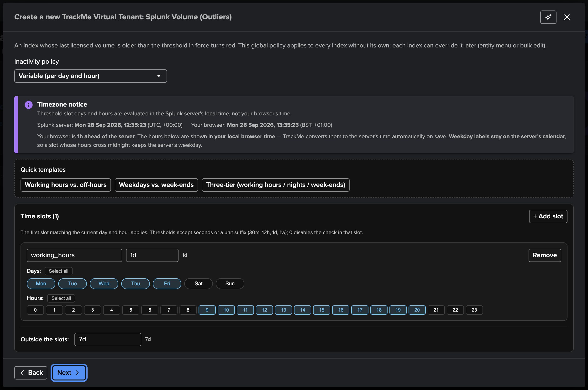Deselect hour 17 chip

(x=360, y=310)
